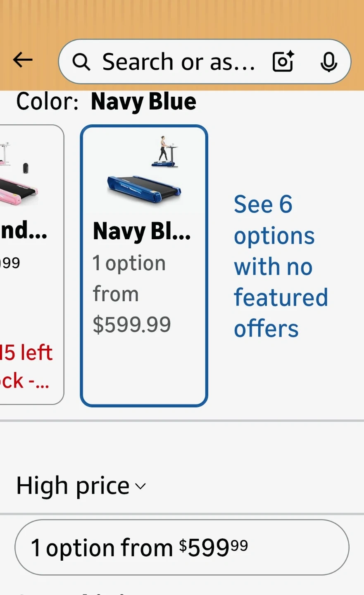Screen dimensions: 364x595
Task: Click the navy blue treadmill product image
Action: click(144, 188)
